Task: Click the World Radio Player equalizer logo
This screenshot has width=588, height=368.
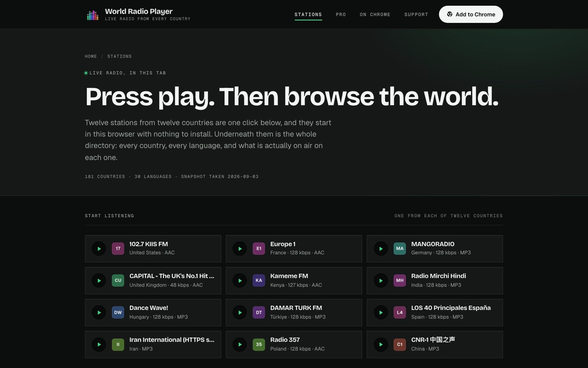Action: coord(93,15)
